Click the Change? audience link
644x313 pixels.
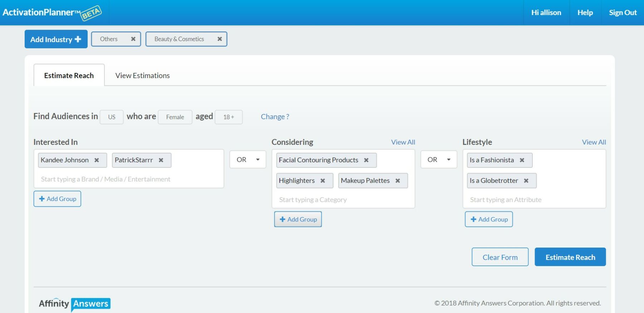[275, 117]
